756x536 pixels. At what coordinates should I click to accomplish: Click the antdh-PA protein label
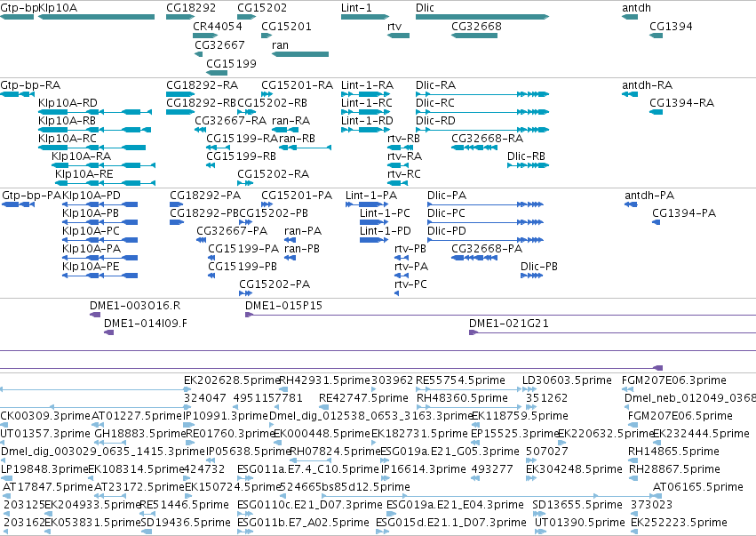649,196
